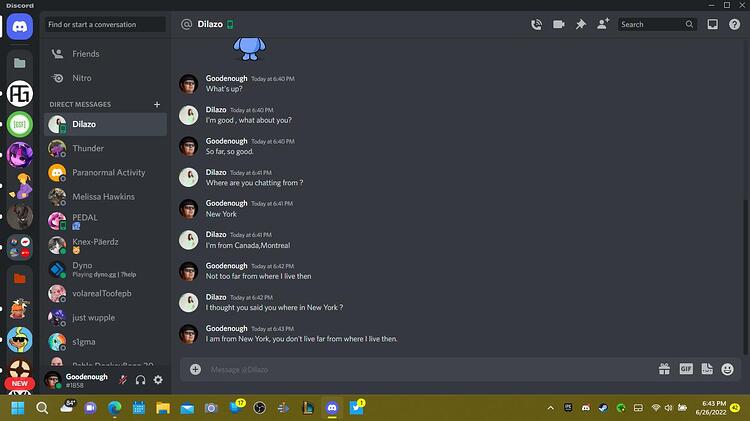Screen dimensions: 750x421
Task: Open the green SSF server icon
Action: click(20, 124)
